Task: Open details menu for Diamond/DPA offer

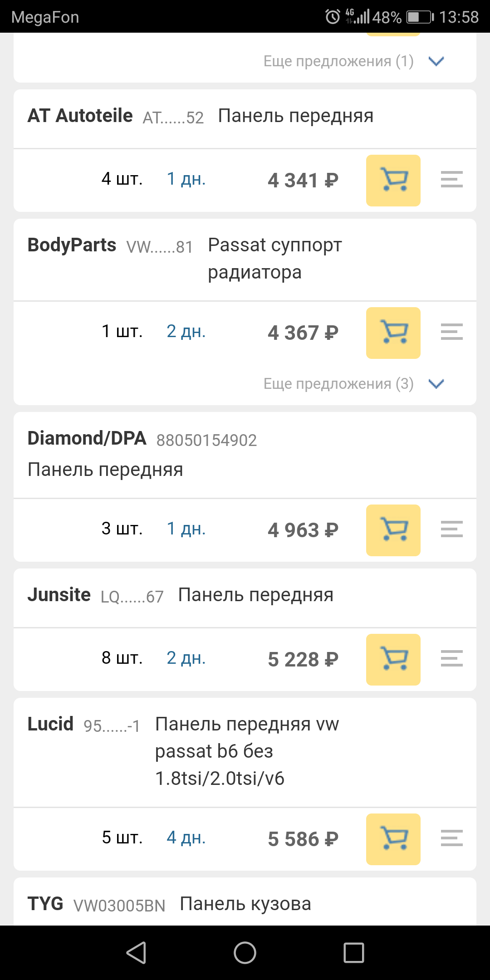Action: [451, 529]
